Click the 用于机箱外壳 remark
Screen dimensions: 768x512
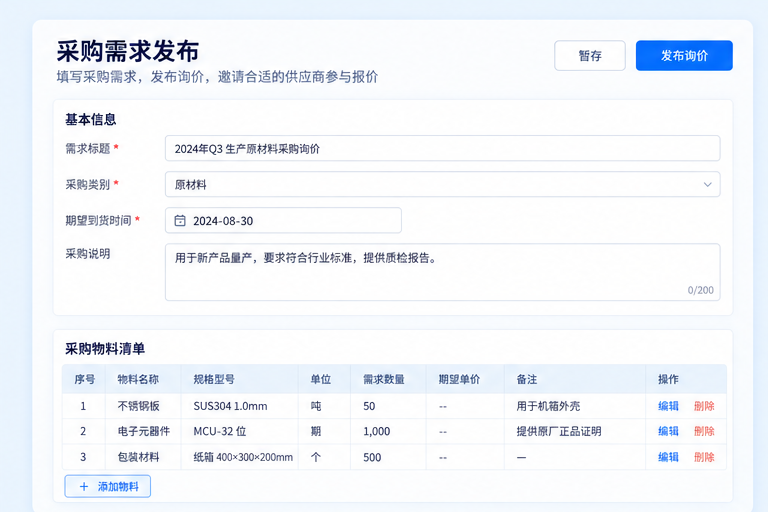point(548,406)
